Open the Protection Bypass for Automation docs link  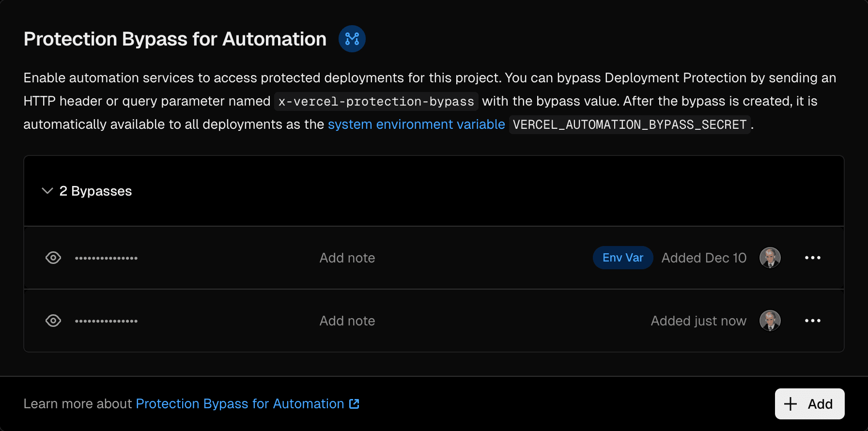pos(240,404)
